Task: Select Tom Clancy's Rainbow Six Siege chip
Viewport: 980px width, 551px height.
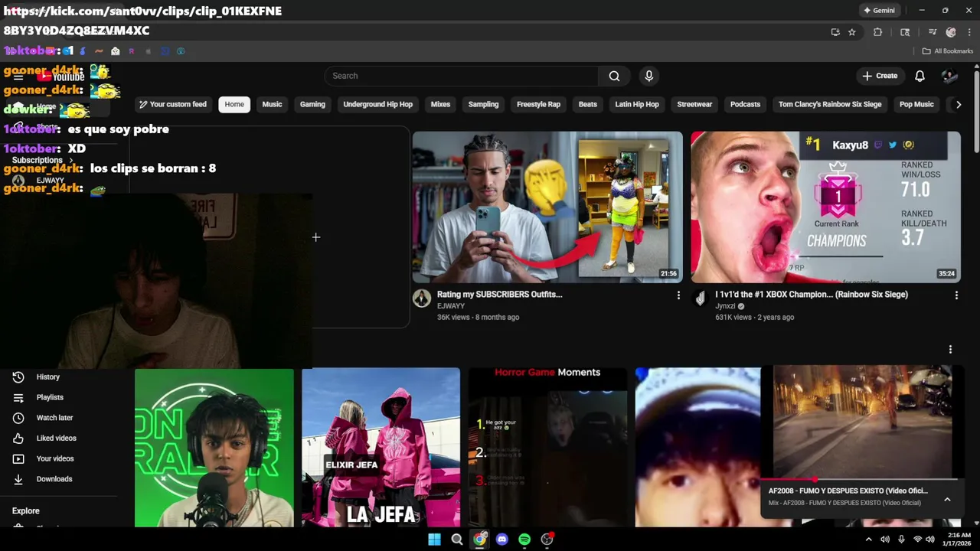Action: 830,104
